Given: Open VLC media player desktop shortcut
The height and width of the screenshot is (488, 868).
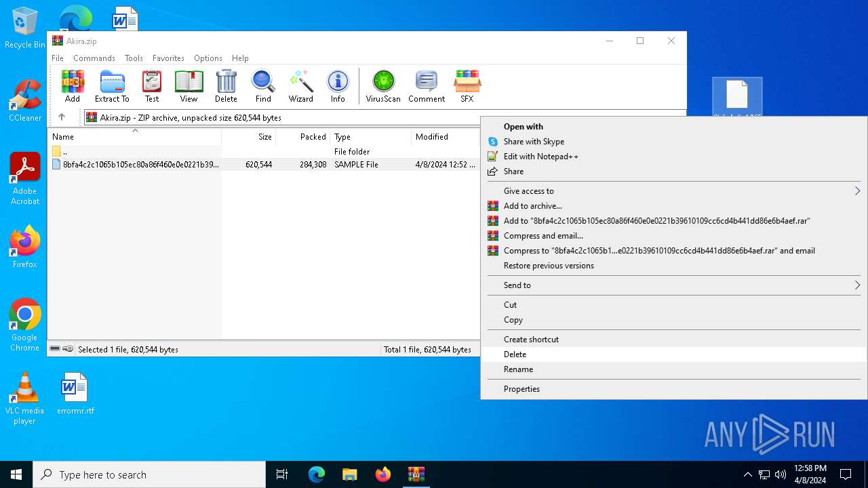Looking at the screenshot, I should [x=25, y=399].
